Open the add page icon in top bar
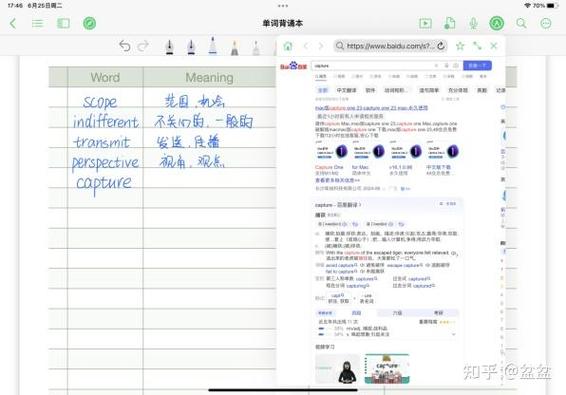 coord(449,23)
